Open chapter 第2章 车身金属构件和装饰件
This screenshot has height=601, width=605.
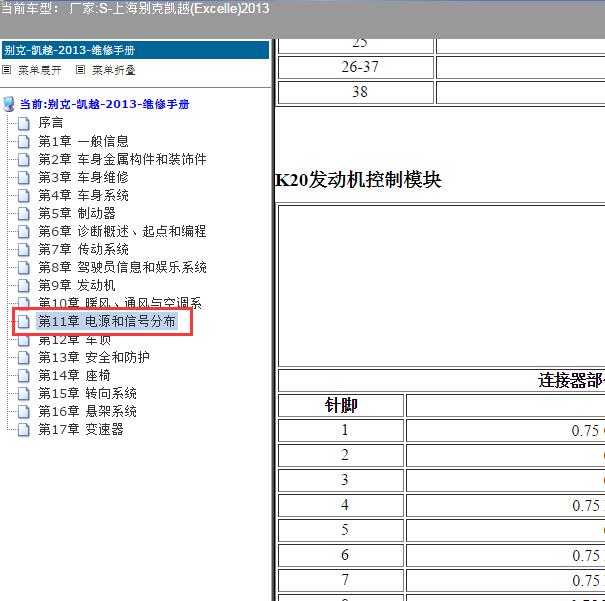[x=122, y=159]
